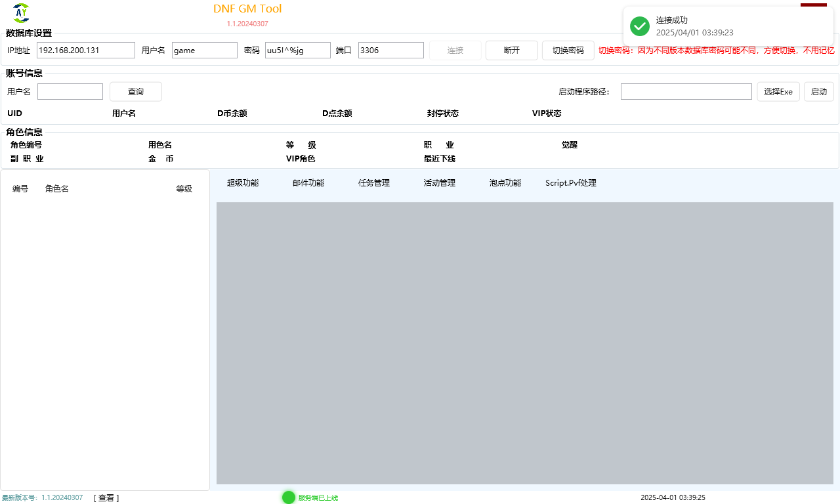840x504 pixels.
Task: Open the 超级功能 tab
Action: (243, 183)
